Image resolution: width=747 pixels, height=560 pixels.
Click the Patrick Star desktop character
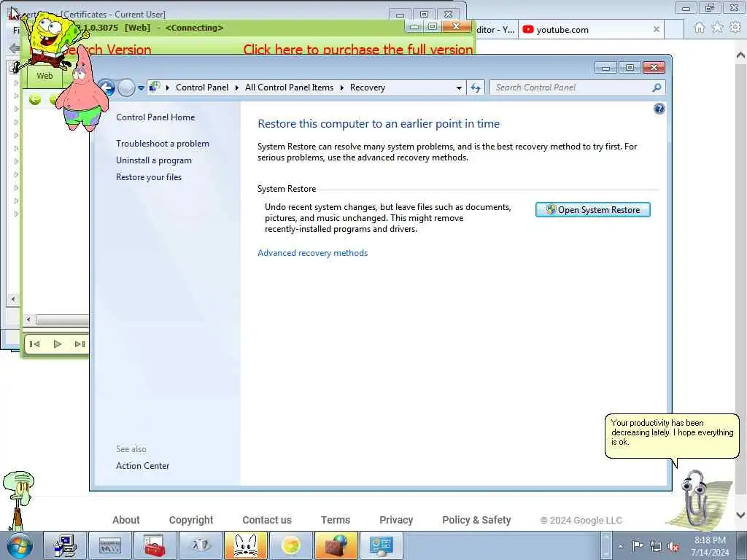(82, 90)
